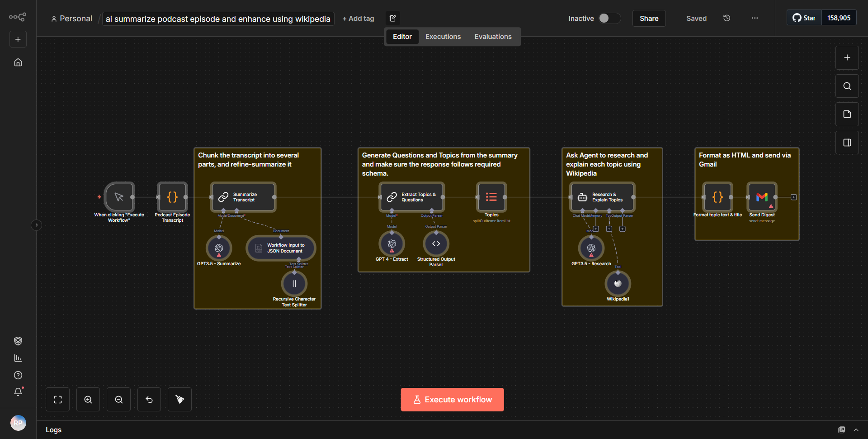Tidy up the workflow nodes
The height and width of the screenshot is (439, 868).
[x=179, y=400]
